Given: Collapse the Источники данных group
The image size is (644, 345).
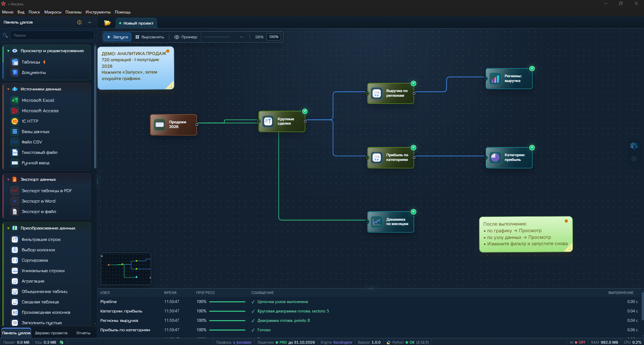Looking at the screenshot, I should click(8, 89).
